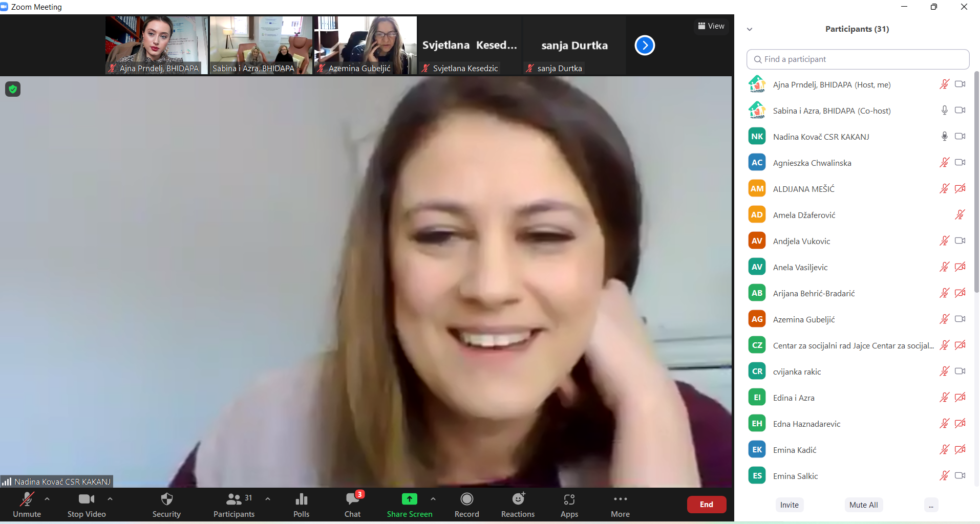Click the green encryption shield icon
This screenshot has width=980, height=524.
coord(13,89)
